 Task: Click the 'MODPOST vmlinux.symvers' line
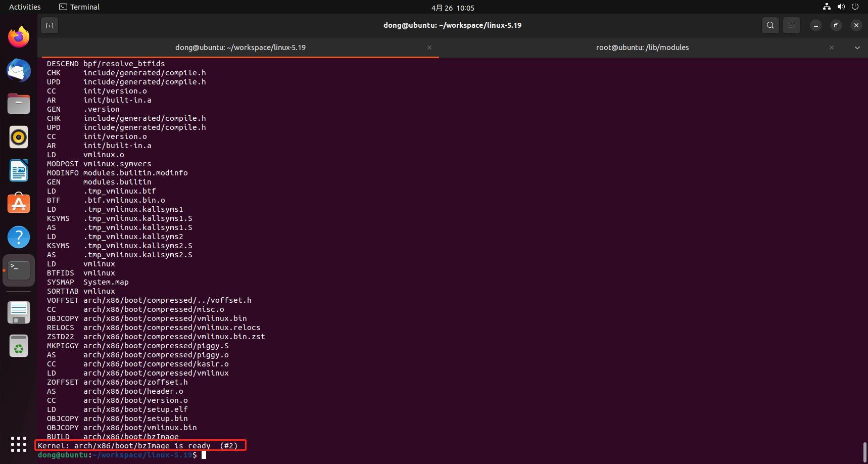(x=99, y=164)
